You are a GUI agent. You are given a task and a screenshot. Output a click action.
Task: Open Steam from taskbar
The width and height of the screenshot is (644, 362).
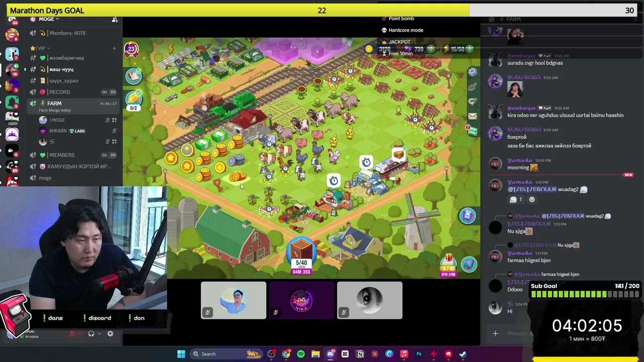463,354
